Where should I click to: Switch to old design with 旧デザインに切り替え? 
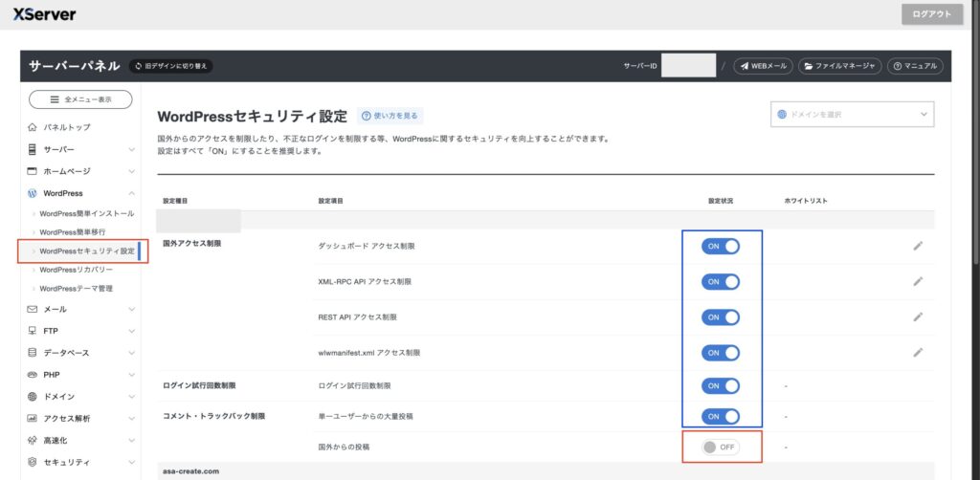click(171, 66)
